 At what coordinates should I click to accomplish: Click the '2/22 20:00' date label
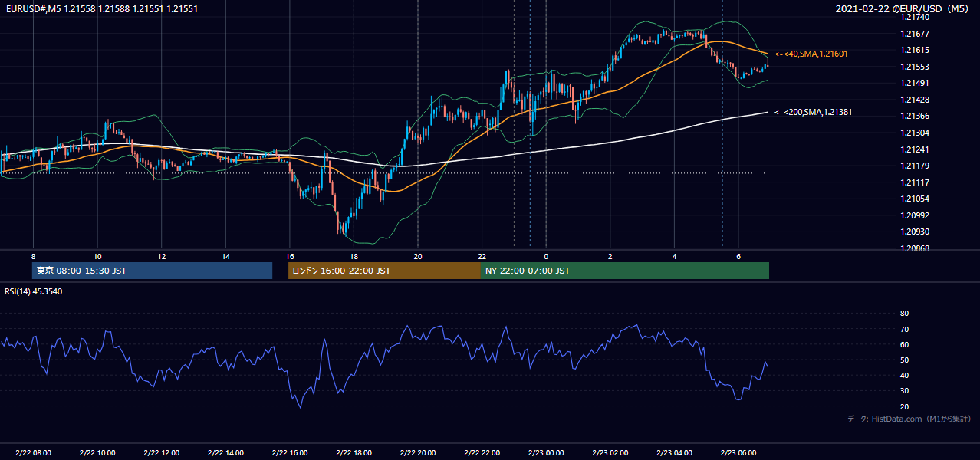(418, 452)
